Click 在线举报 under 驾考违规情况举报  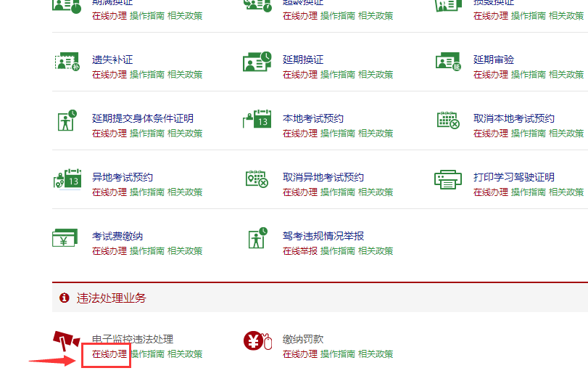point(300,251)
